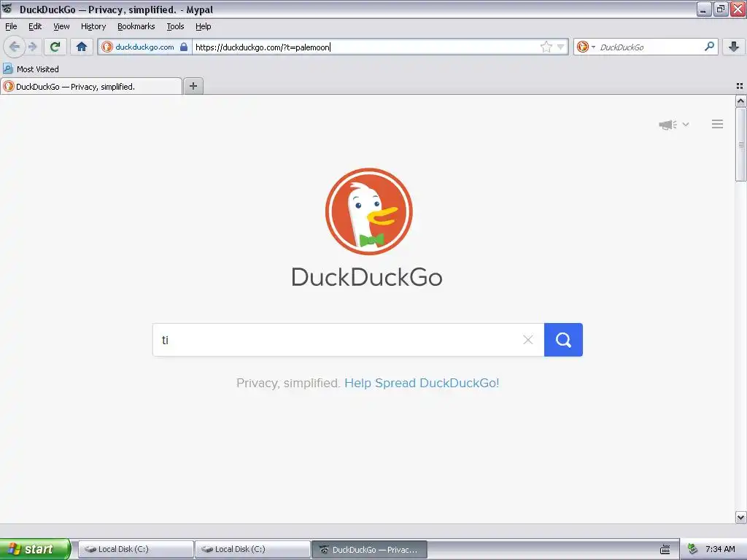The image size is (747, 560).
Task: Click the scrollbar up arrow
Action: pyautogui.click(x=740, y=101)
